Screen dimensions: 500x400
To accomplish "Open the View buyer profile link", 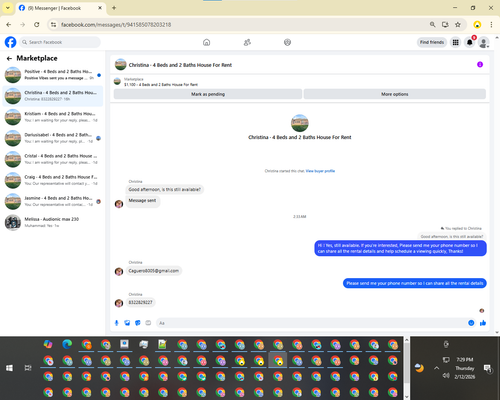I will pos(320,171).
